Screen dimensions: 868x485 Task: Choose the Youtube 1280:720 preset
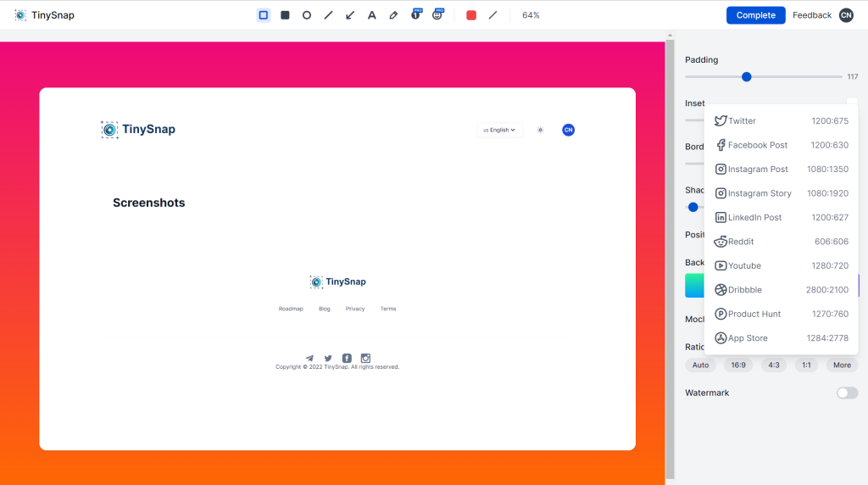coord(781,265)
